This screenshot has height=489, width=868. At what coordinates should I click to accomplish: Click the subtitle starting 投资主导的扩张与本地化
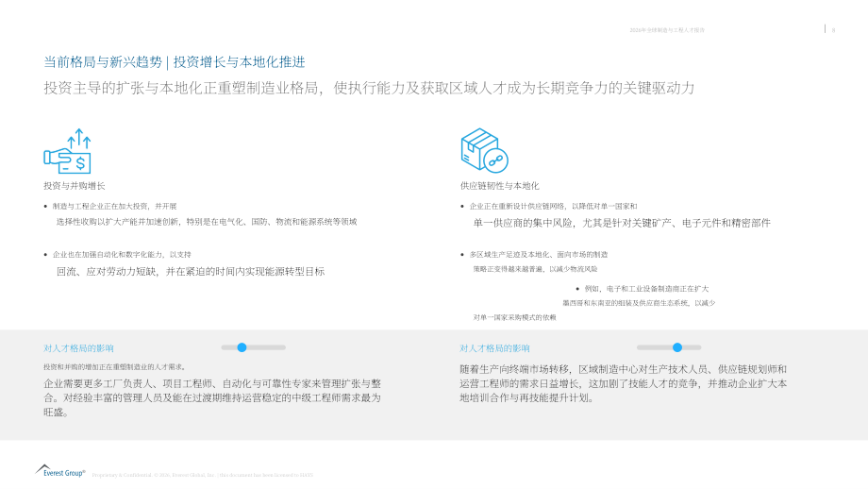pos(369,88)
